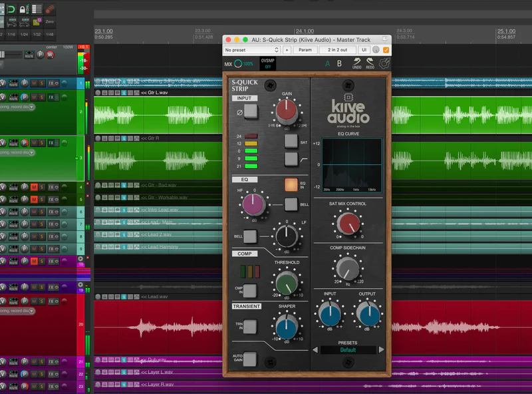Open the plugin settings gear icon
The image size is (532, 394).
[x=384, y=63]
